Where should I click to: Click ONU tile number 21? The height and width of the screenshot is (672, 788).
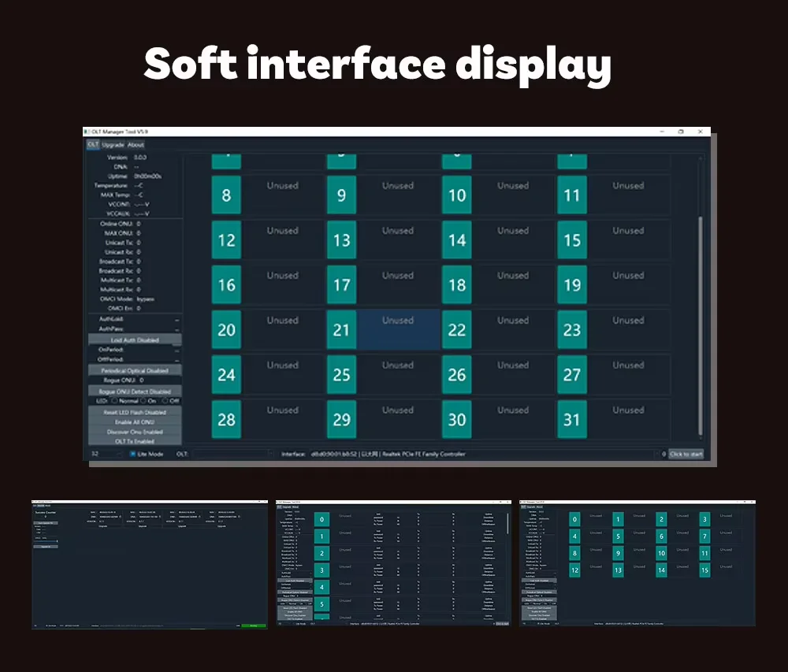click(x=341, y=329)
